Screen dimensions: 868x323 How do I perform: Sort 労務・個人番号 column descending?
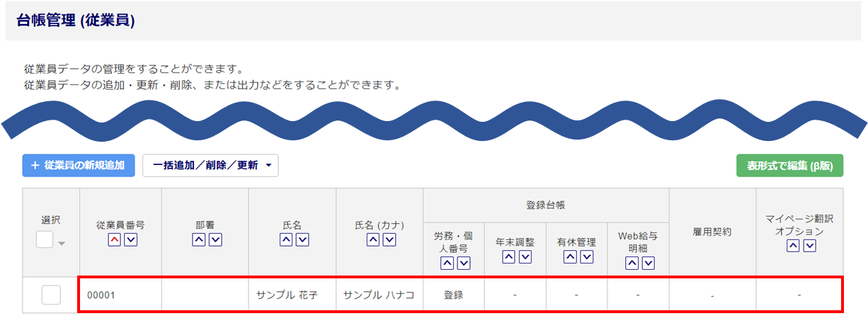(464, 263)
